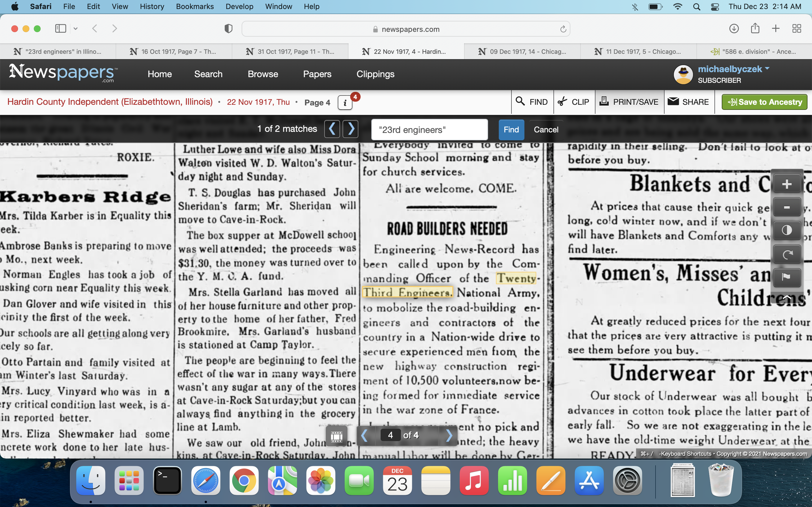Viewport: 812px width, 507px height.
Task: Click the CLIP scissors tool
Action: tap(574, 102)
